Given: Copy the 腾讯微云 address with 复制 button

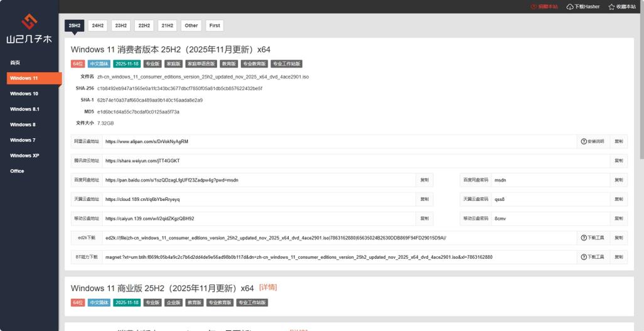Looking at the screenshot, I should click(618, 161).
